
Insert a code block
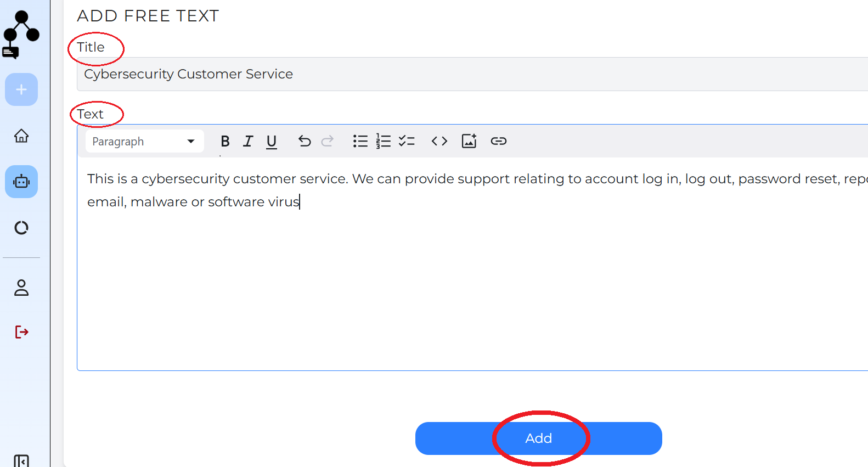pyautogui.click(x=439, y=141)
